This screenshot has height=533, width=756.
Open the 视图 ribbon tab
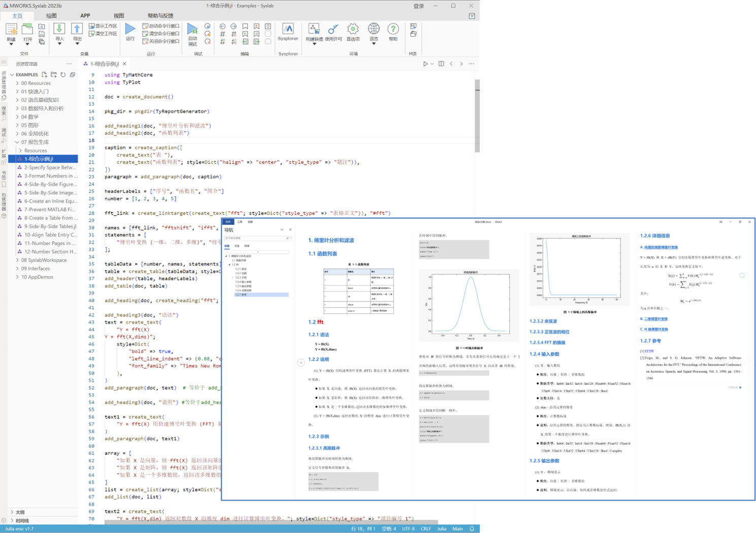(x=119, y=16)
